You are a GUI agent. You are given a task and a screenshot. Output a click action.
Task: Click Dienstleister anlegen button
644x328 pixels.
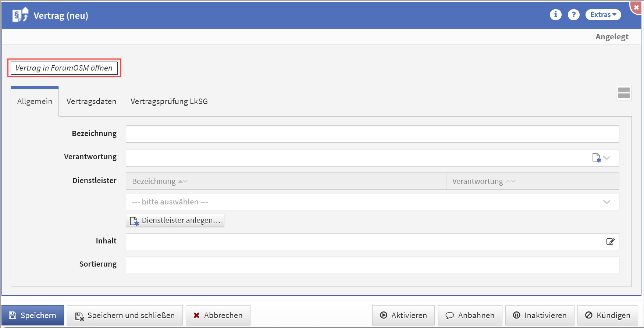[175, 220]
